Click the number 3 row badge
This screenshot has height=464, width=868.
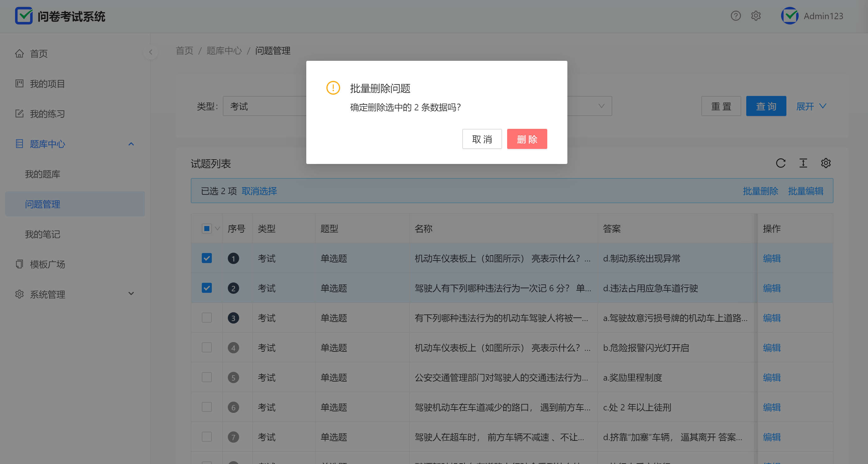[x=233, y=318]
